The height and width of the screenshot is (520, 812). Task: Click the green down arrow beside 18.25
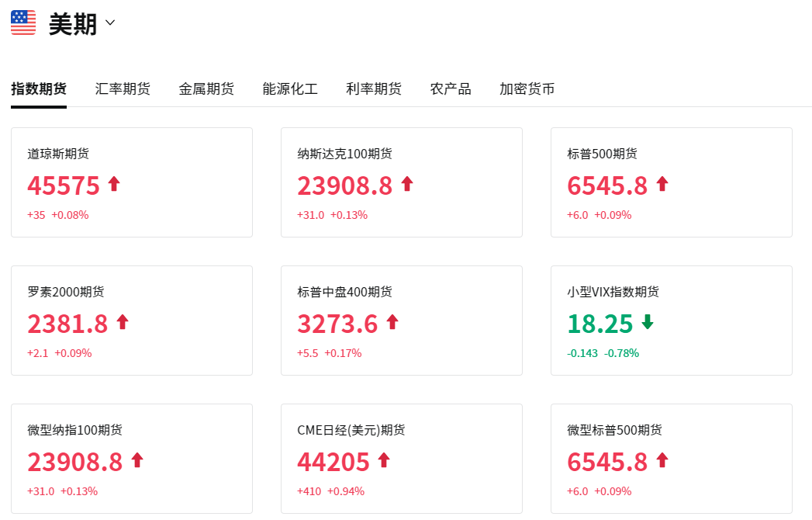tap(648, 322)
